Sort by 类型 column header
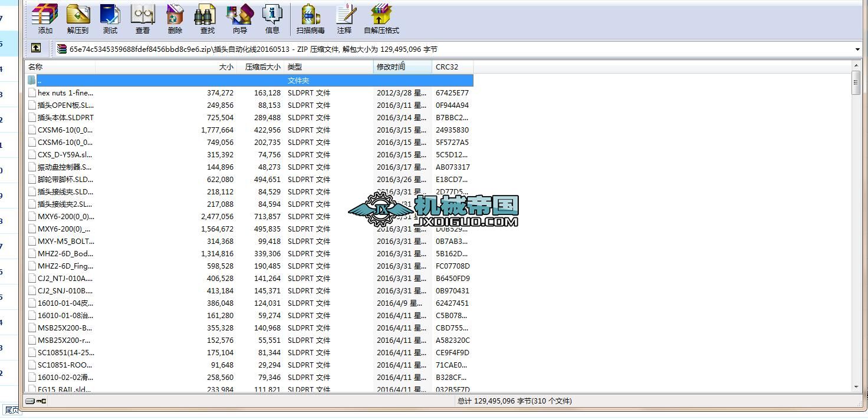This screenshot has height=420, width=868. point(329,67)
